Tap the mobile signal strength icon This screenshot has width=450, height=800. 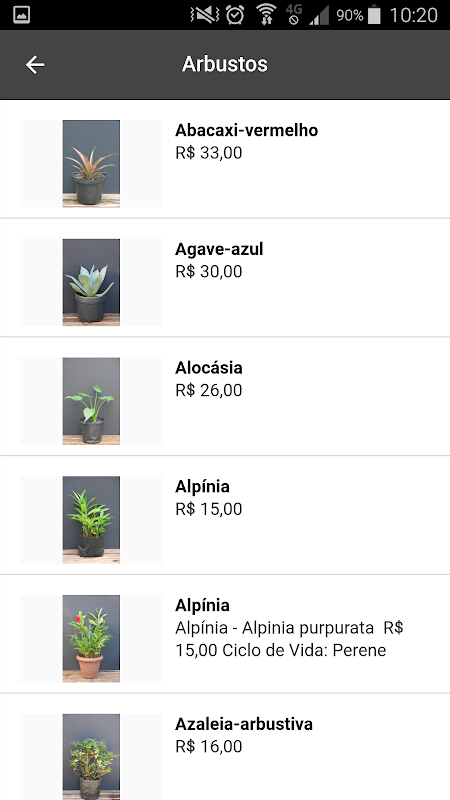(319, 17)
